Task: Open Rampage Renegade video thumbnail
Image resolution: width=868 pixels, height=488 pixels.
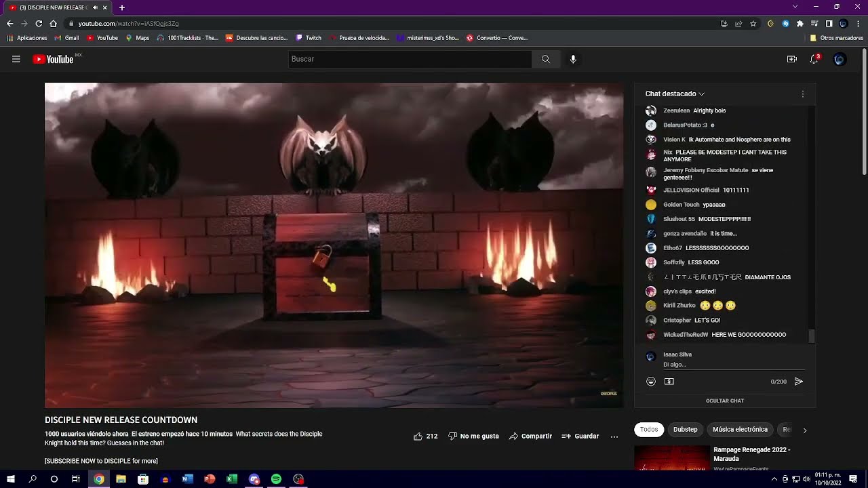Action: pyautogui.click(x=671, y=458)
